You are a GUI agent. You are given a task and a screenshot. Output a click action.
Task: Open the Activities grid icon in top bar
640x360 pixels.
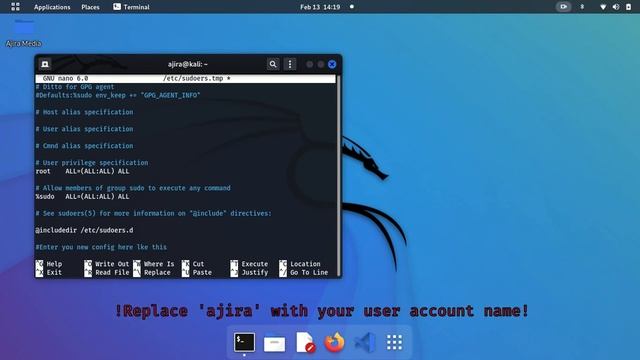coord(15,7)
